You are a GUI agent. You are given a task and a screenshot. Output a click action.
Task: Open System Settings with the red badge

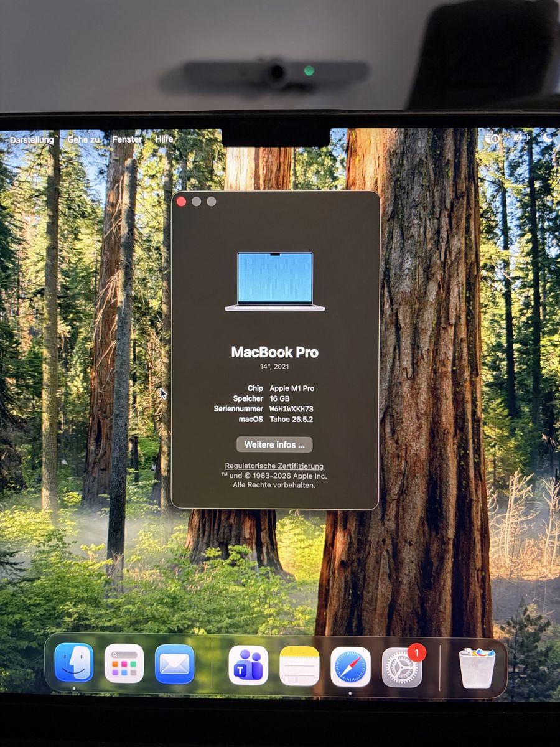(x=402, y=667)
